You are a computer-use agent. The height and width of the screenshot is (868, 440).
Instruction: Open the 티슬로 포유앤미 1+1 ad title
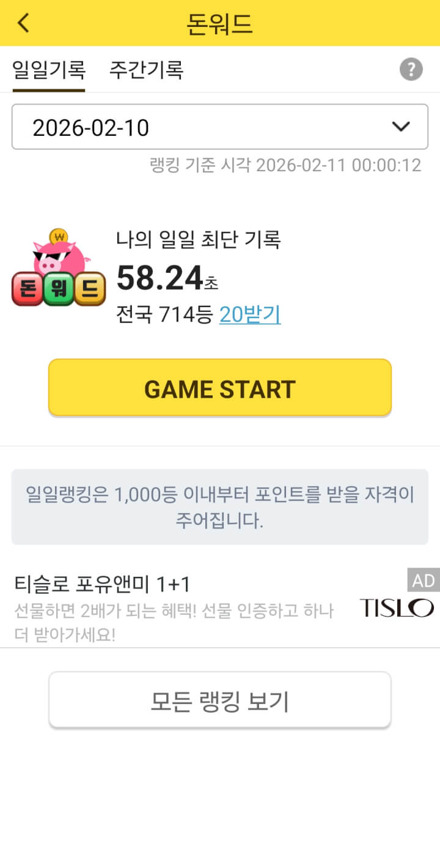click(102, 584)
